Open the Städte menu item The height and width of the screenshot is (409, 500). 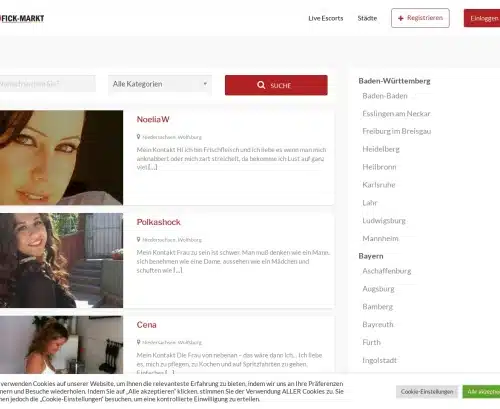tap(367, 18)
